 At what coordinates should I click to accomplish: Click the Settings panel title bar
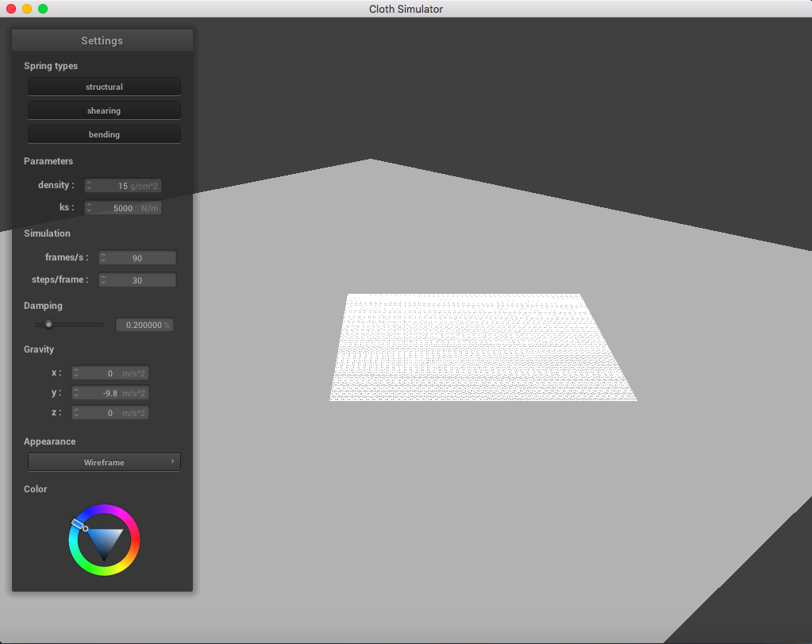tap(102, 40)
